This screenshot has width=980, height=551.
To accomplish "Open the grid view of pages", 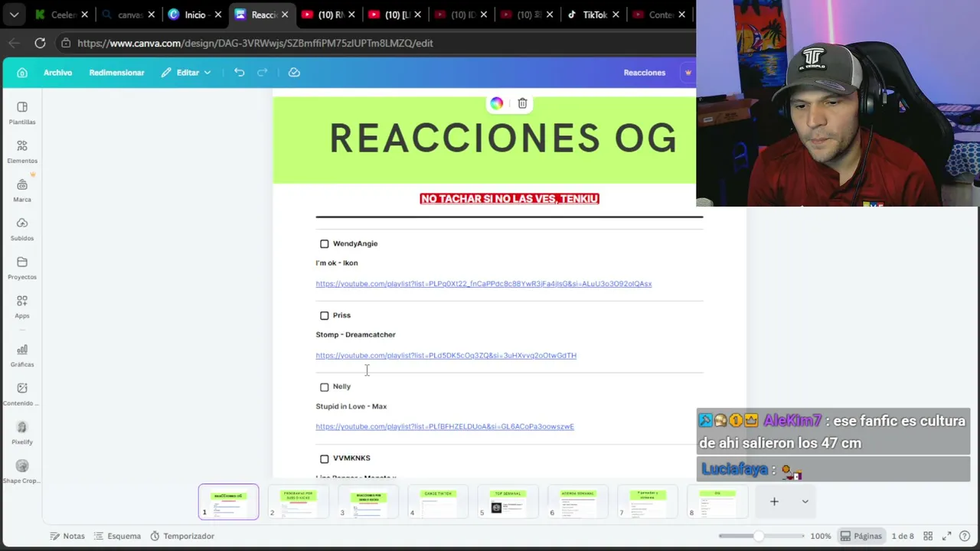I will [x=928, y=536].
